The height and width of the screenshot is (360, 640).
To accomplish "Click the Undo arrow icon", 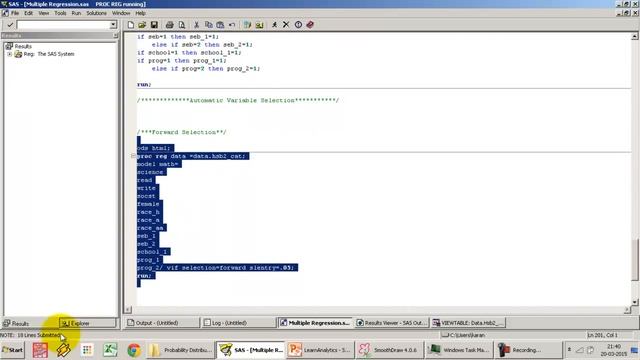I will (232, 25).
